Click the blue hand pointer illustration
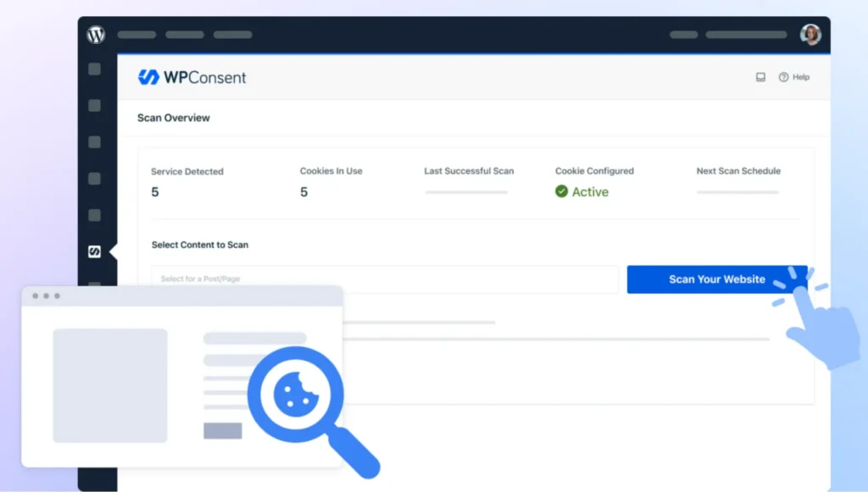This screenshot has height=492, width=868. coord(821,326)
